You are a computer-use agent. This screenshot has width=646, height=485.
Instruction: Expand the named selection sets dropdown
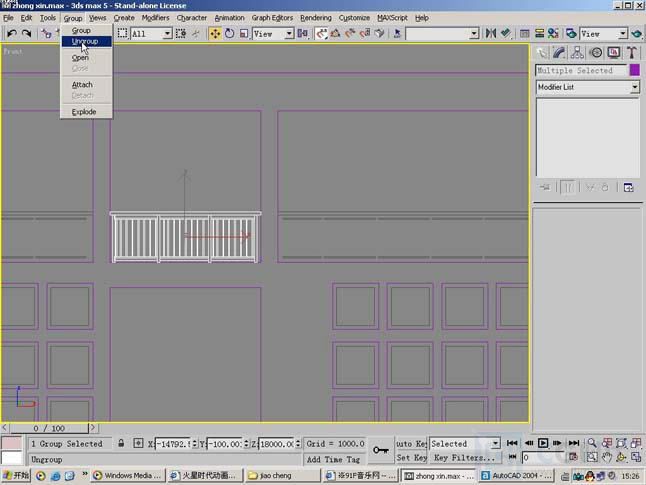tap(475, 34)
